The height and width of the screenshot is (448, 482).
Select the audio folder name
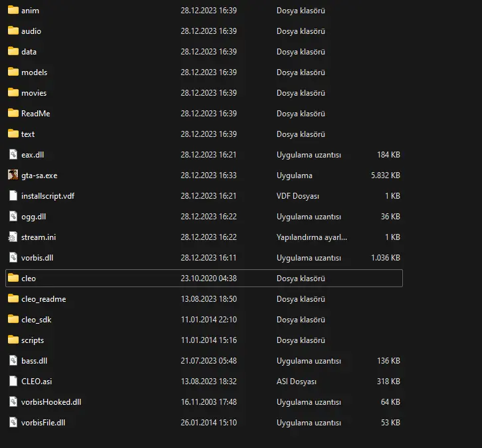(31, 31)
